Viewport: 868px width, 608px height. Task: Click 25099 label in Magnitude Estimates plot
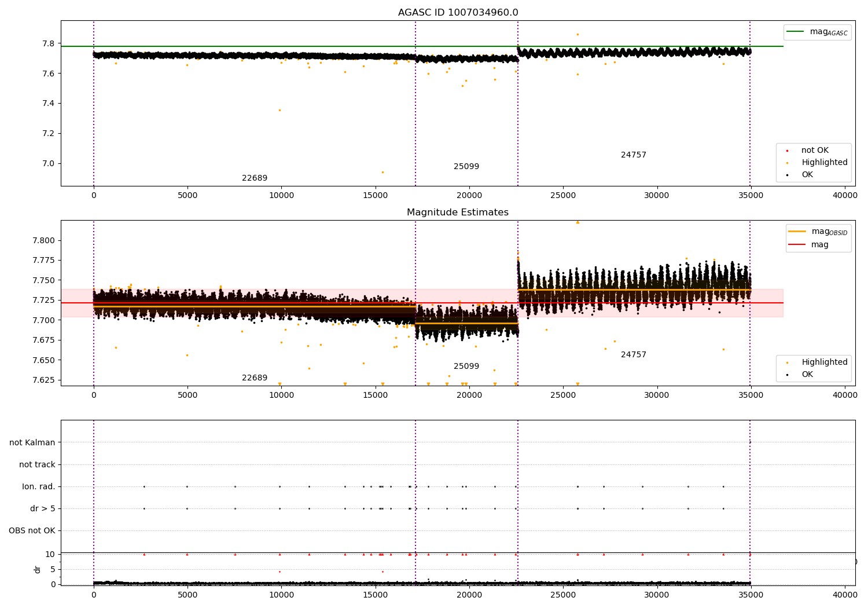[466, 367]
